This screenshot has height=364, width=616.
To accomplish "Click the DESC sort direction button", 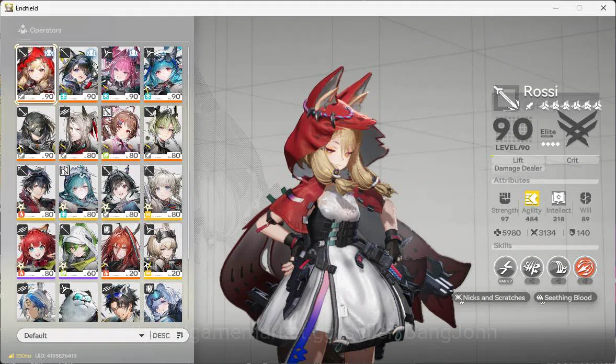I will (x=161, y=335).
